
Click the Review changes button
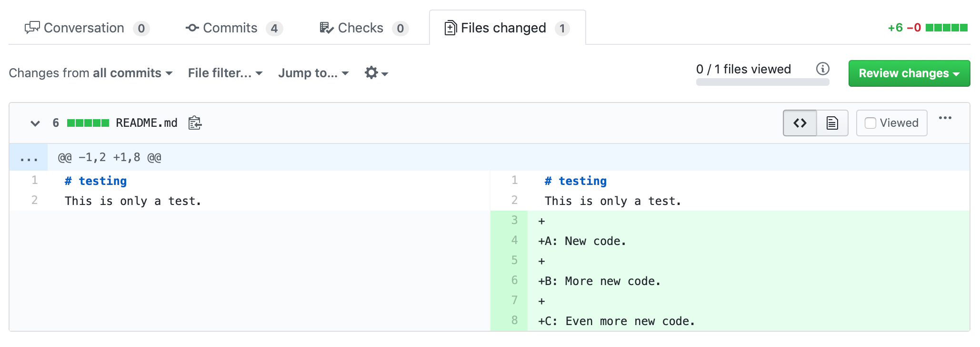(x=909, y=73)
